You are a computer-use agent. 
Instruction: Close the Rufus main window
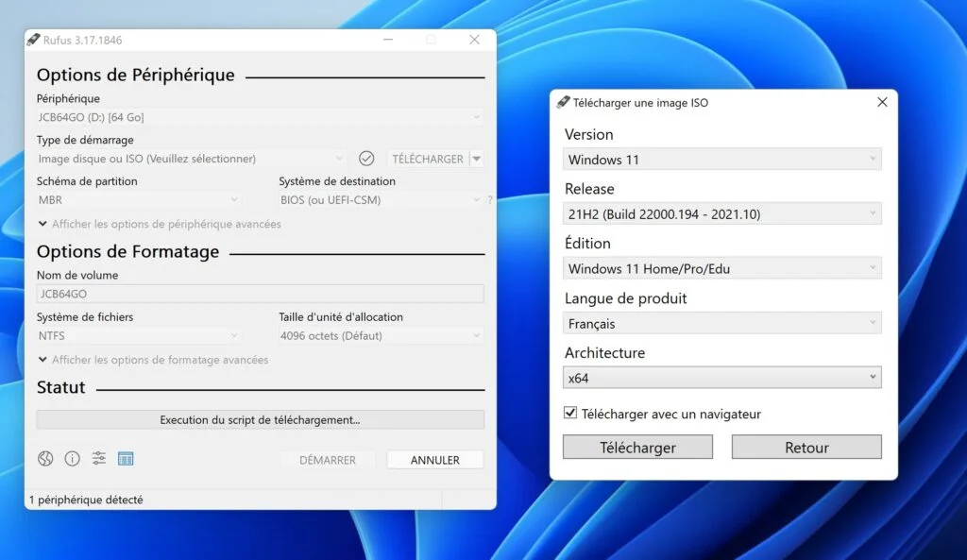click(474, 40)
